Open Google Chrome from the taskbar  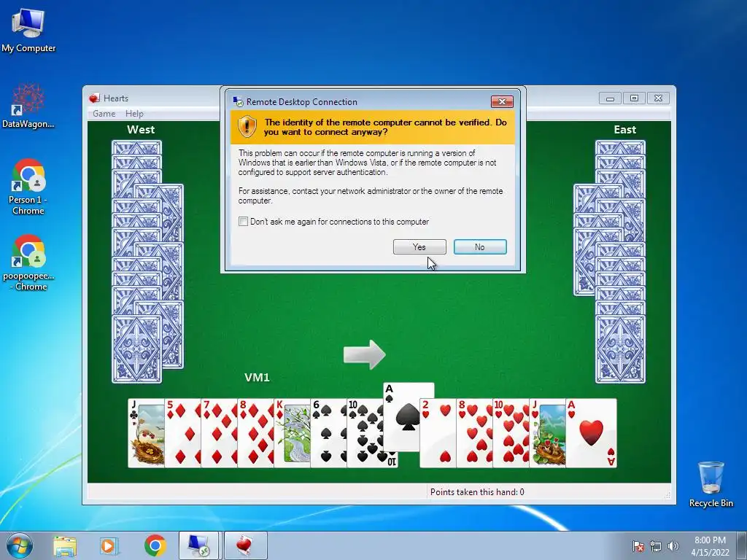155,545
